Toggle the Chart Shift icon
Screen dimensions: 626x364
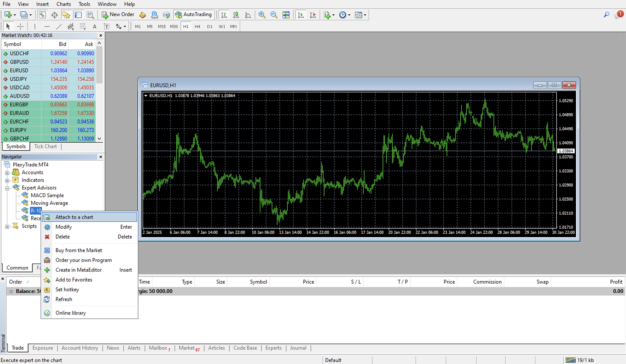click(x=313, y=15)
